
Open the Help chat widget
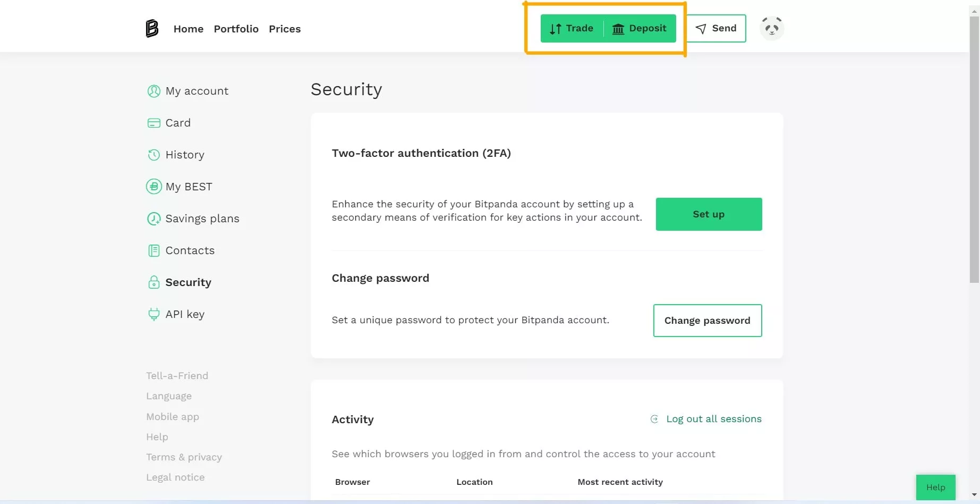tap(935, 487)
